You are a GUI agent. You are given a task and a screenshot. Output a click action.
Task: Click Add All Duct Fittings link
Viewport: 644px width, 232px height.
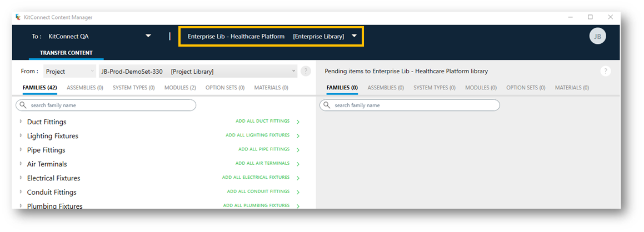pyautogui.click(x=262, y=122)
